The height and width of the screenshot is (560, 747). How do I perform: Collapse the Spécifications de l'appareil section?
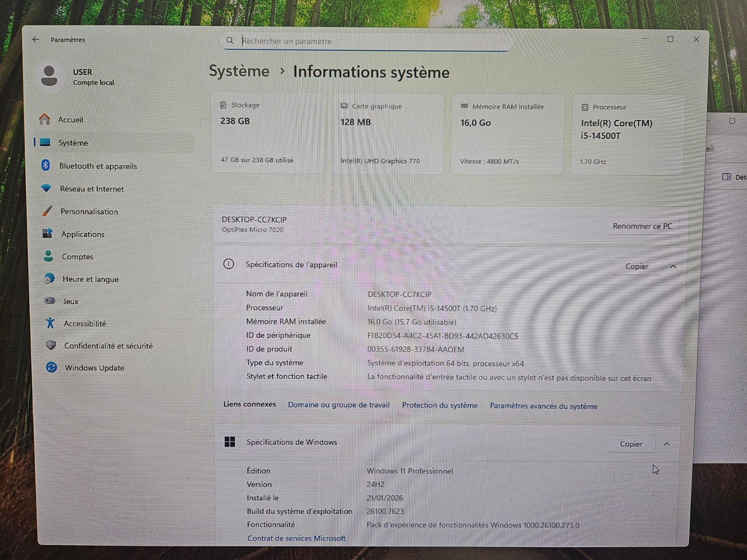click(x=673, y=266)
